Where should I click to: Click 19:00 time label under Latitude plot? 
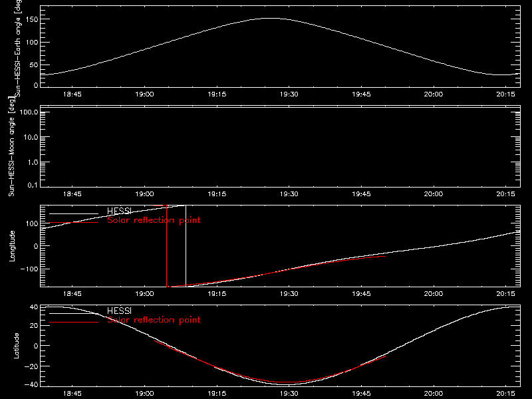pos(144,394)
